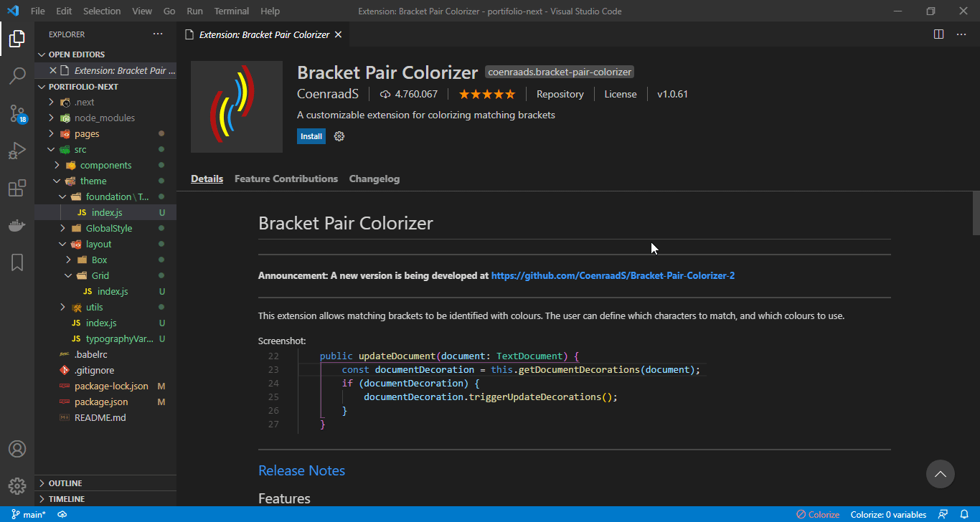The height and width of the screenshot is (522, 980).
Task: Click the coenraads.bracket-pair-colorizer identifier badge
Action: click(560, 72)
